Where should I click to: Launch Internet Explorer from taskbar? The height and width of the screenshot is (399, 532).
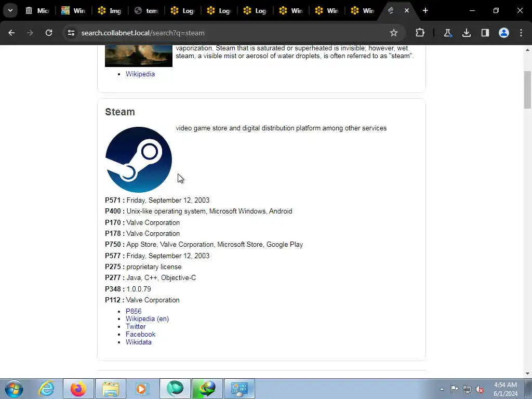pyautogui.click(x=46, y=389)
